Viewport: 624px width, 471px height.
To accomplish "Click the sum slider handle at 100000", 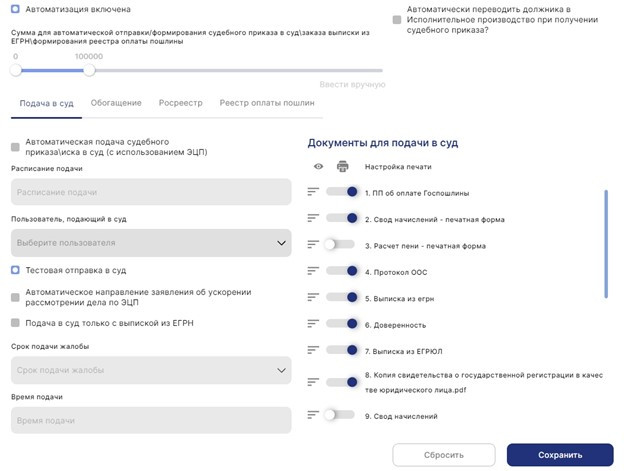I will (89, 70).
